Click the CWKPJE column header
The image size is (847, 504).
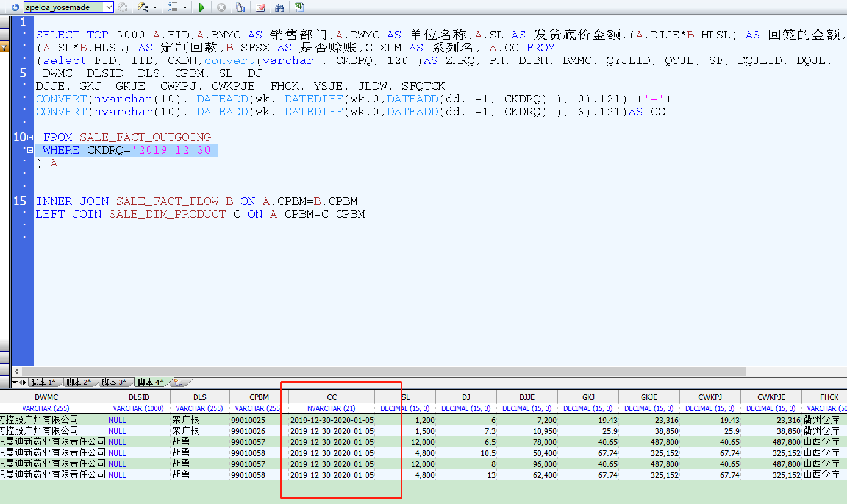771,397
